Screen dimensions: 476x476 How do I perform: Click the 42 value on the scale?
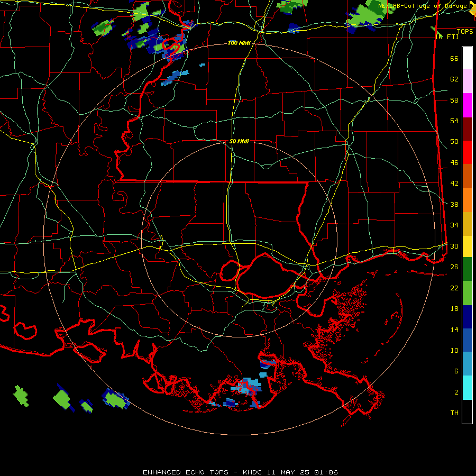(454, 184)
